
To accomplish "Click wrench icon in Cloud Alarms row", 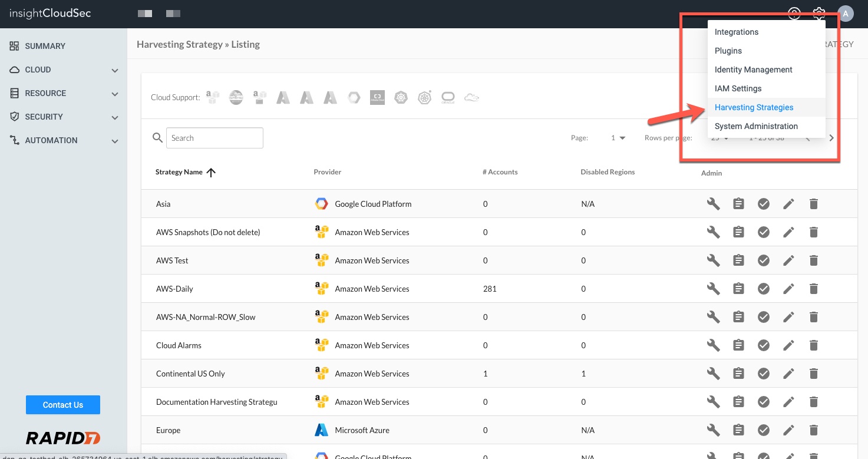I will 713,345.
